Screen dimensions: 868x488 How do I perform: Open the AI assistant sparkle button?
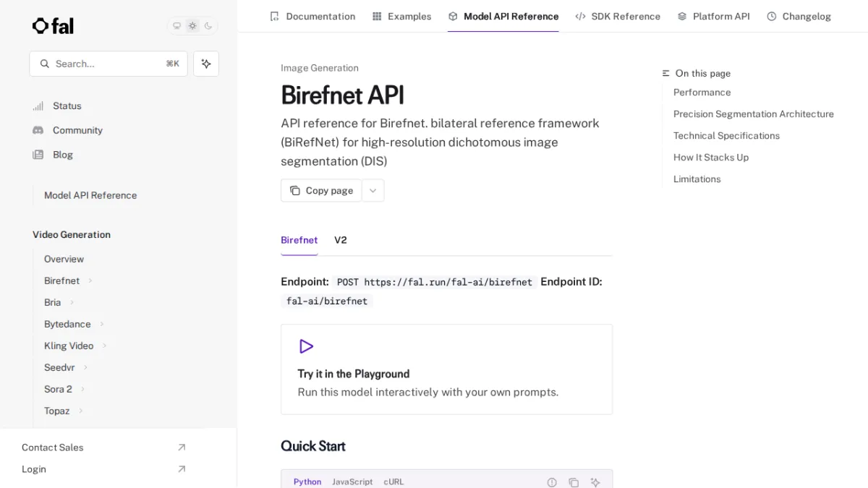[206, 64]
